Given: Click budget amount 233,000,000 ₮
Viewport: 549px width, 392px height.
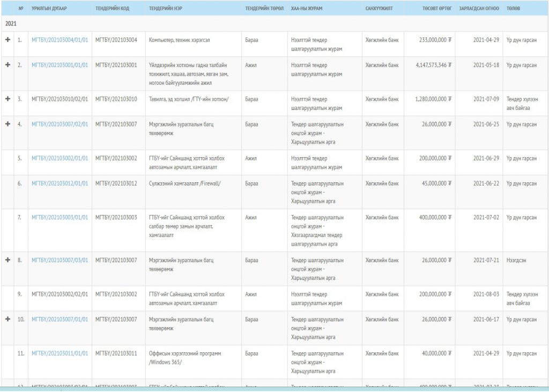Looking at the screenshot, I should coord(435,40).
